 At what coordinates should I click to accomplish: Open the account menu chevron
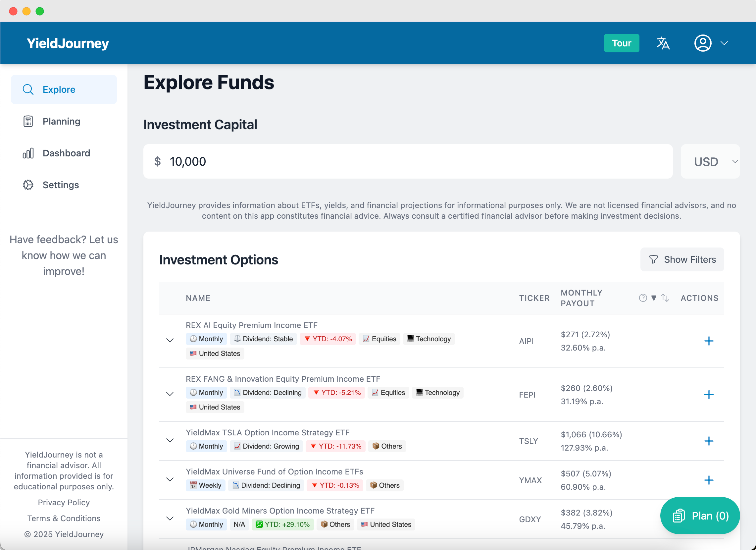click(724, 43)
